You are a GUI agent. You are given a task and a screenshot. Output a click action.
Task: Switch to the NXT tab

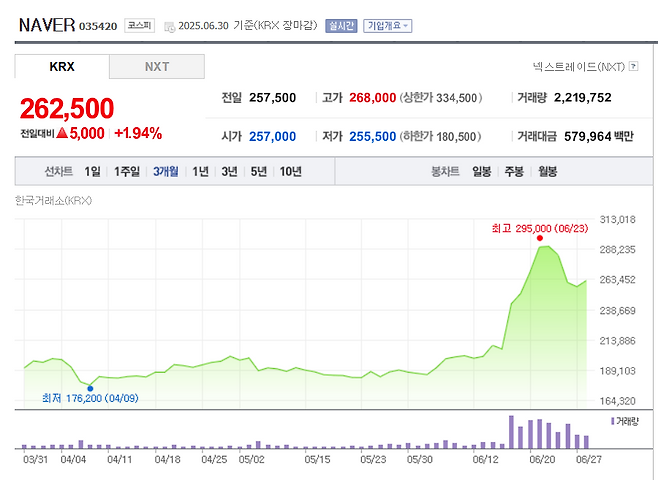pos(157,67)
